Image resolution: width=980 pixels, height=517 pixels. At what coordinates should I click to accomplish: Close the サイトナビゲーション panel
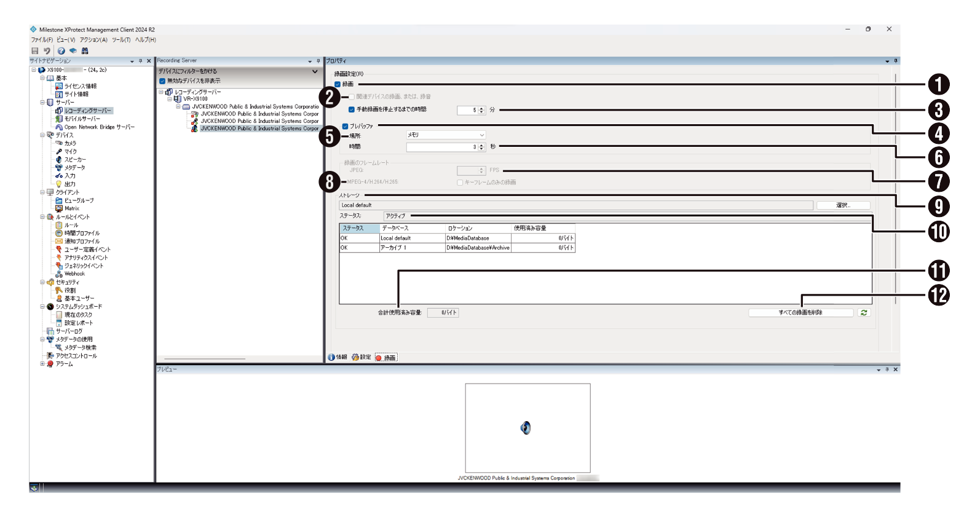149,61
